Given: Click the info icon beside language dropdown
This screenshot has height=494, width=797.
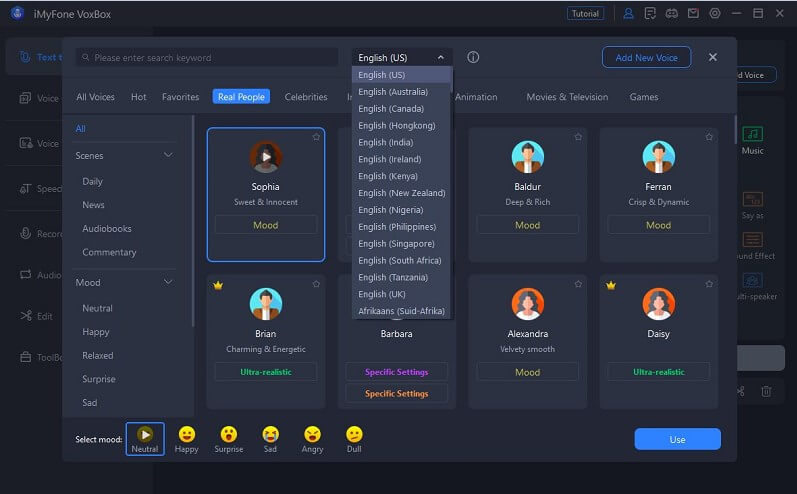Looking at the screenshot, I should coord(473,57).
